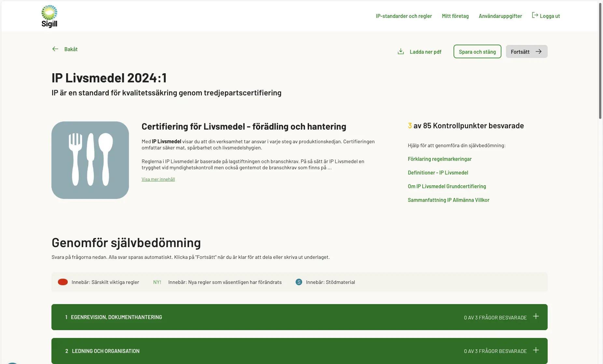Click the Sigill logo
This screenshot has height=364, width=603.
coord(49,15)
